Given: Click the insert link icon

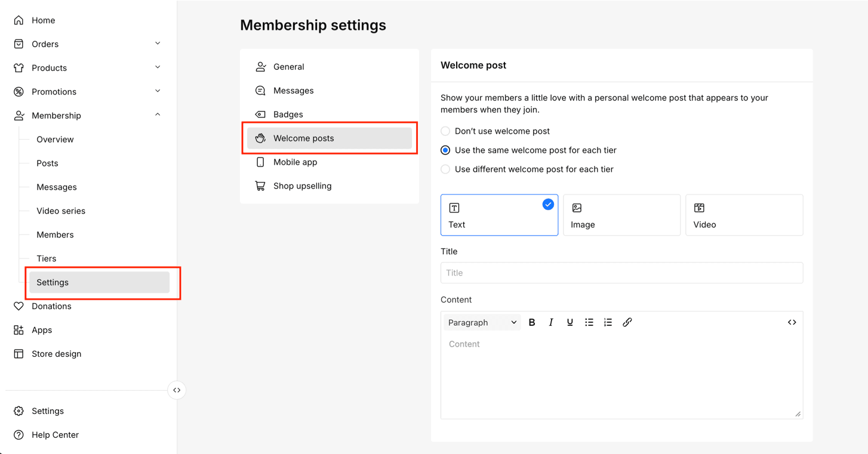Looking at the screenshot, I should pos(627,322).
